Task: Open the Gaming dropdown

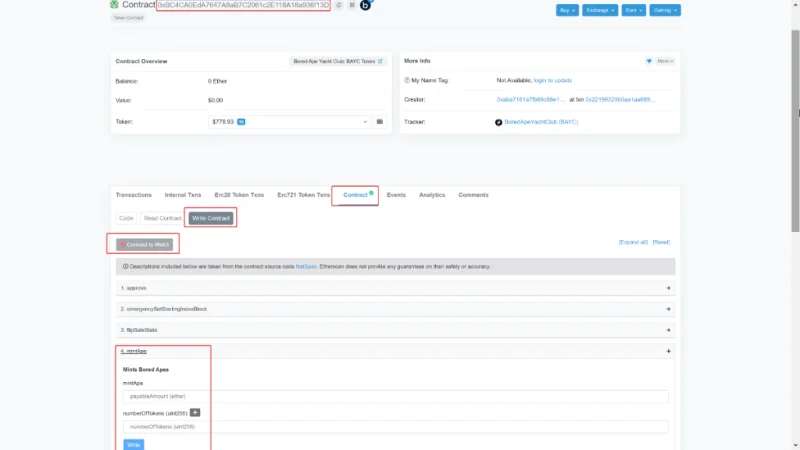Action: tap(665, 10)
